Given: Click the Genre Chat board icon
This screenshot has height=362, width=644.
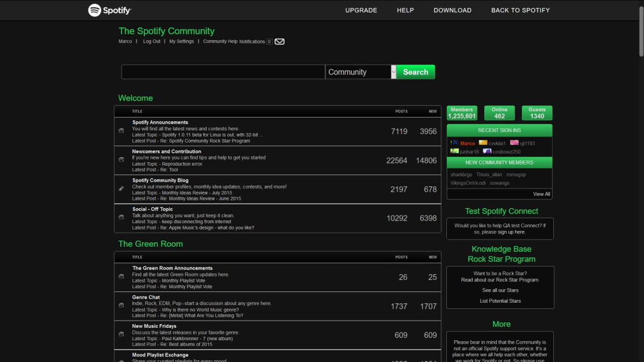Looking at the screenshot, I should 121,305.
